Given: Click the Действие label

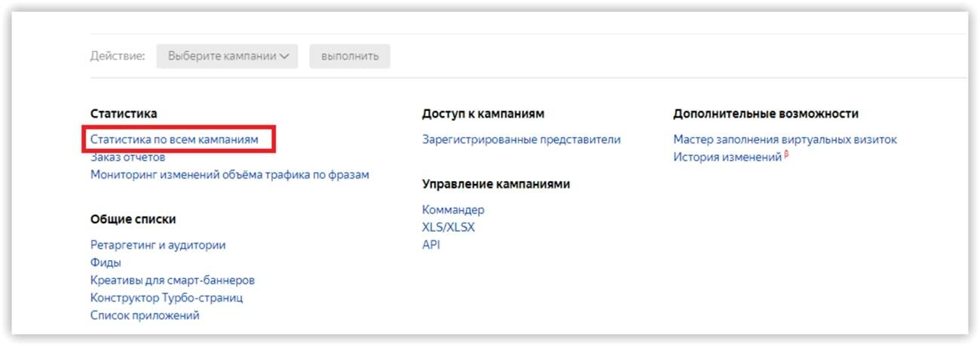Looking at the screenshot, I should point(118,56).
